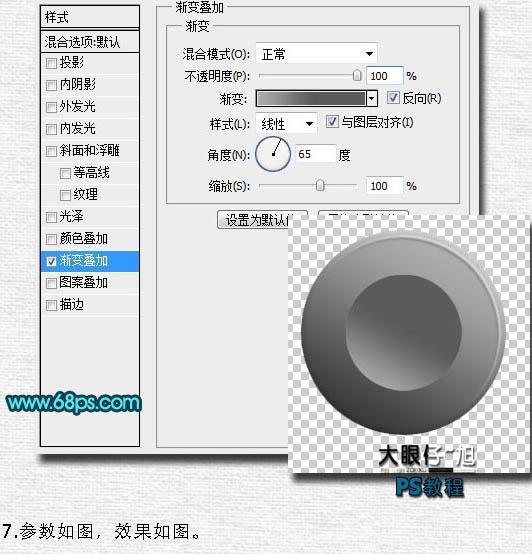
Task: Enable the 颜色叠加 color overlay checkbox
Action: coord(51,239)
